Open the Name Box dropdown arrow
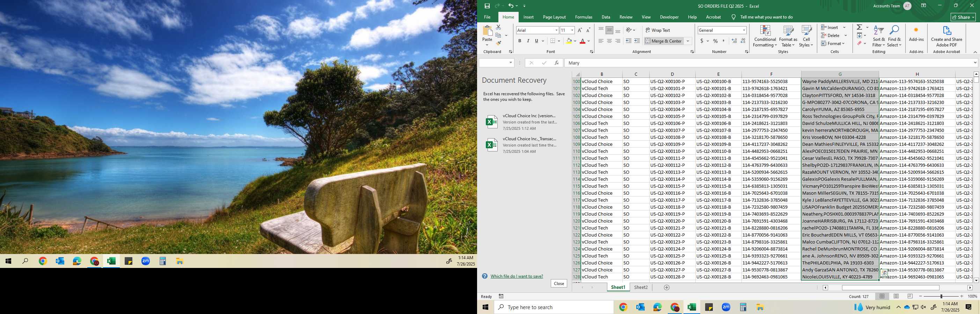Screen dimensions: 980x314 511,63
